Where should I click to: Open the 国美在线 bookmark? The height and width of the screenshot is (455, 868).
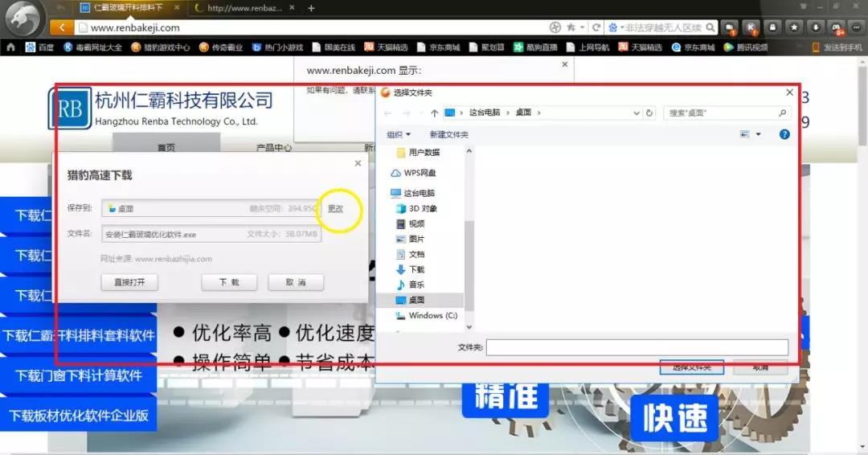[334, 47]
